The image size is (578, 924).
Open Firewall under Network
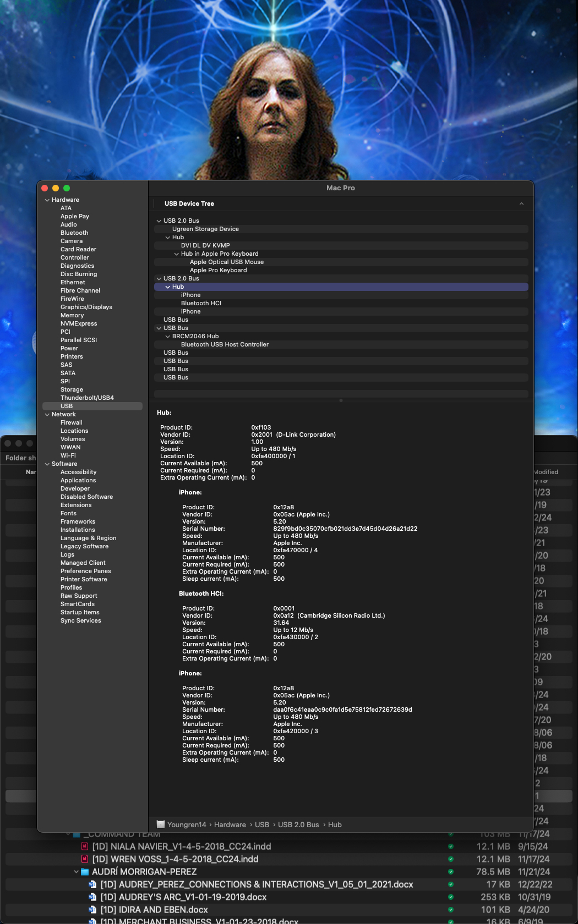pyautogui.click(x=72, y=422)
